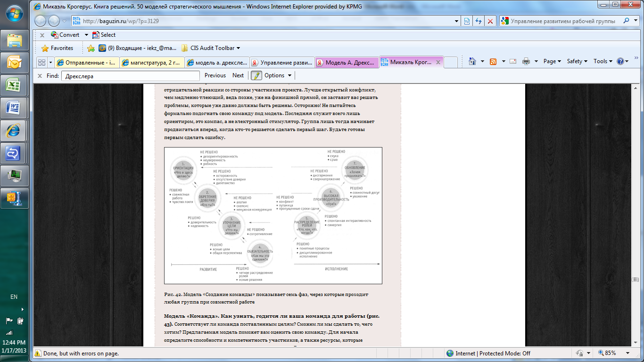
Task: Open the Favorites star button
Action: pos(57,48)
